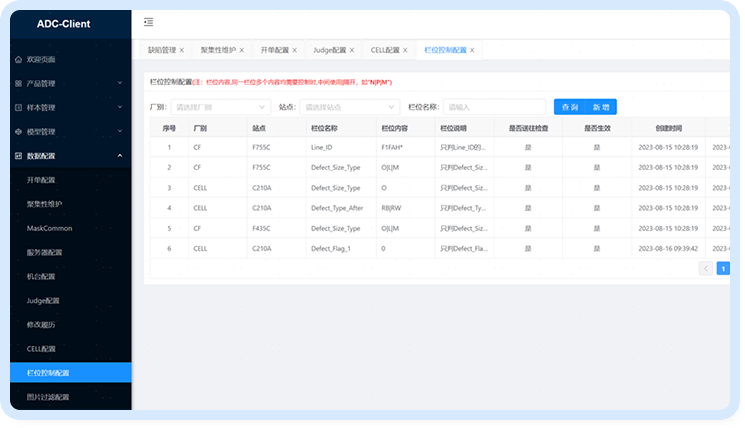Open the 站点 dropdown selector

pos(349,107)
